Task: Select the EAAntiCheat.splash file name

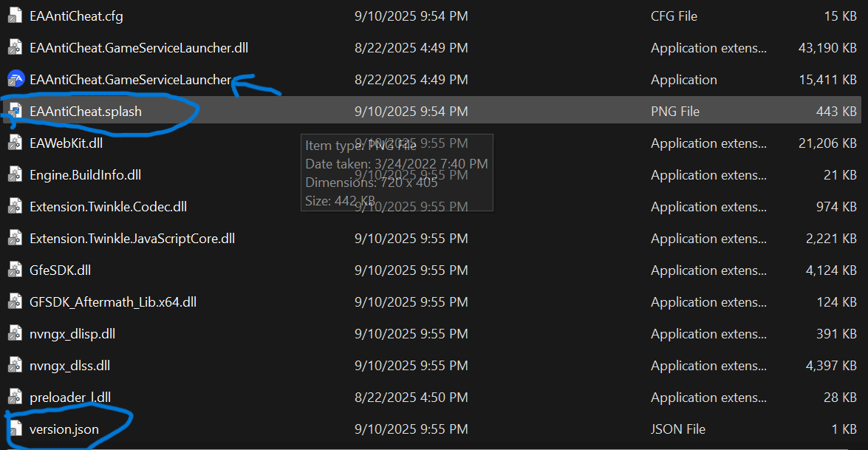Action: pos(86,112)
